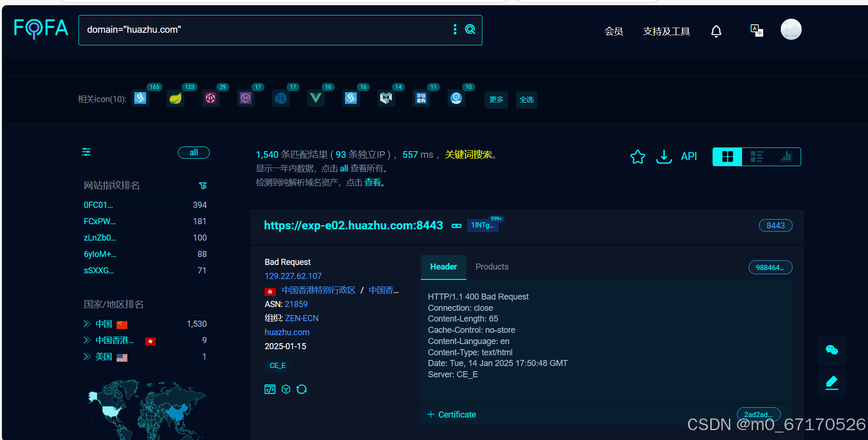Select the related icon with count 165
Screen dimensions: 868x440
140,98
